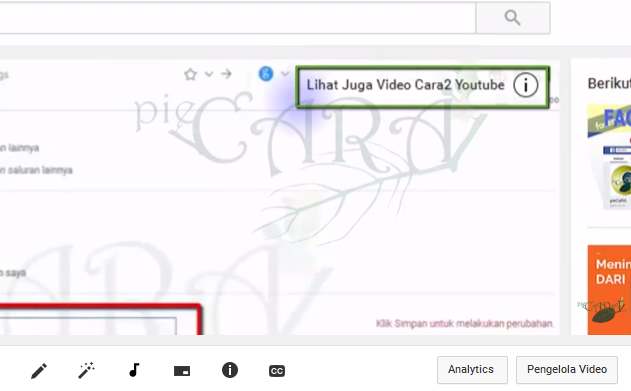Image resolution: width=631 pixels, height=391 pixels.
Task: Open the pencil Info & Settings editor
Action: pyautogui.click(x=39, y=371)
